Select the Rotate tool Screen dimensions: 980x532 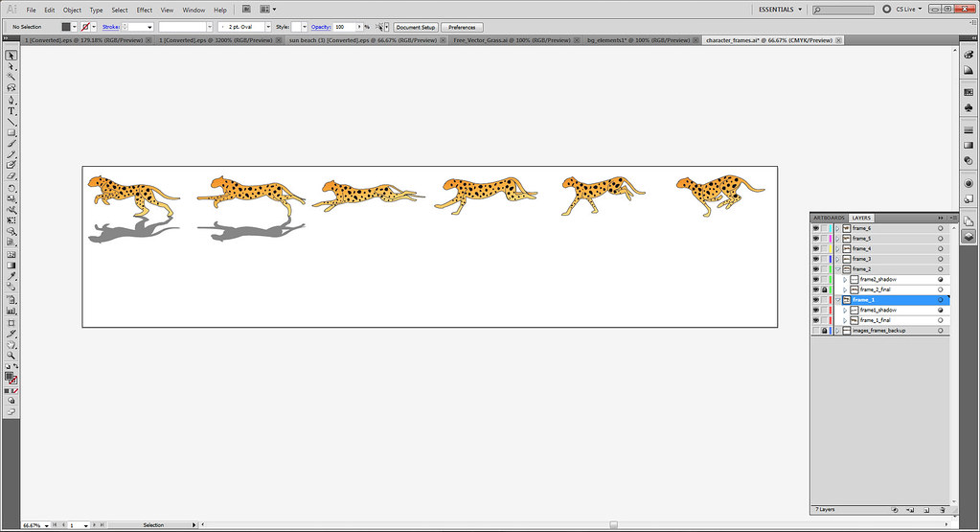coord(11,188)
